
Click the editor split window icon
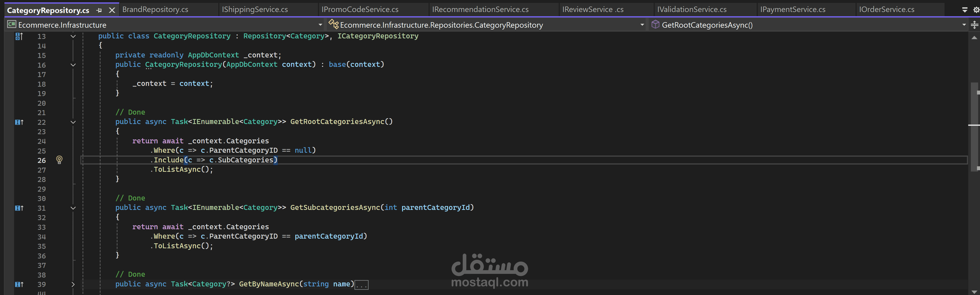point(974,25)
